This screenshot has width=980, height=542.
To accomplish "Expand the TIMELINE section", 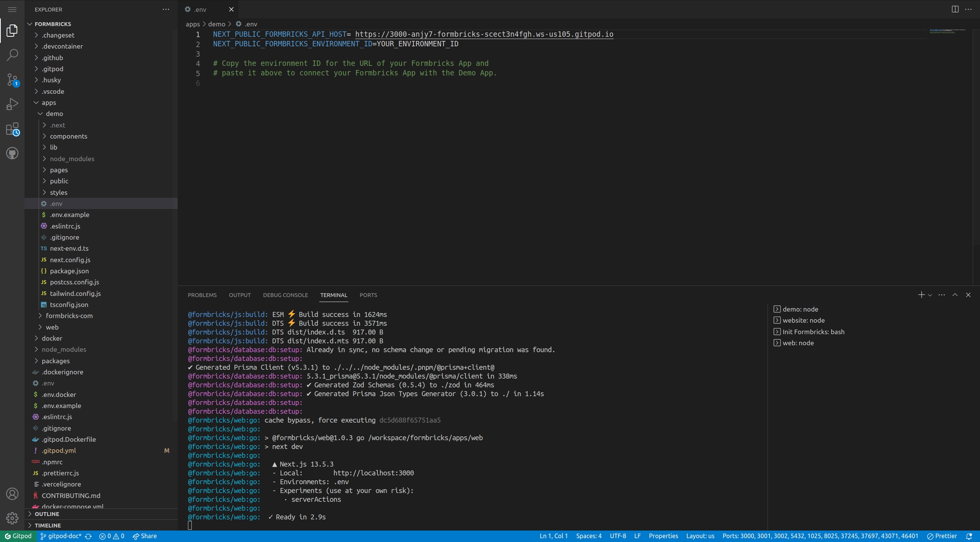I will [101, 526].
